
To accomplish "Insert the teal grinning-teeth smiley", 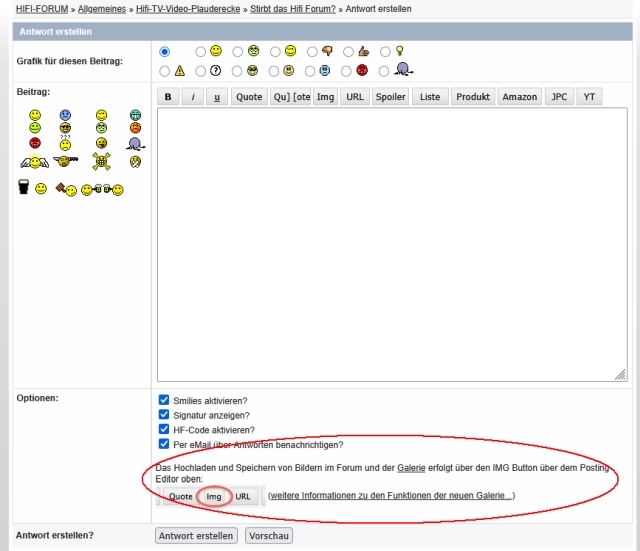I will 135,115.
